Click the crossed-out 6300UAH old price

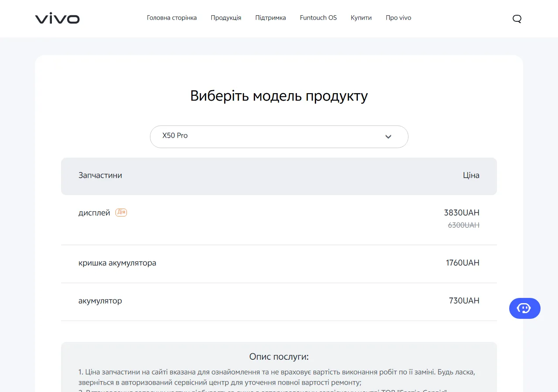coord(464,225)
